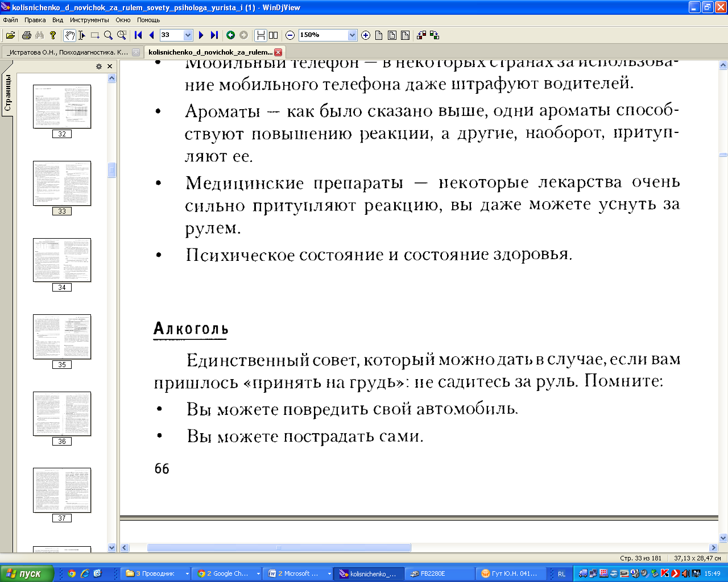
Task: Click status bar page indicator Стр. 33 из 181
Action: tap(640, 558)
